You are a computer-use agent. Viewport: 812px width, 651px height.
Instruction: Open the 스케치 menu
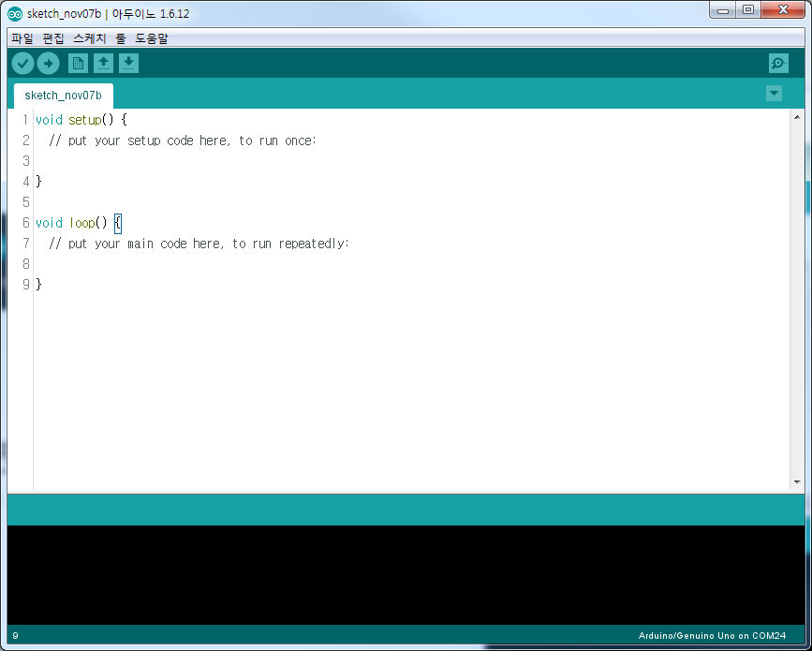pos(90,38)
